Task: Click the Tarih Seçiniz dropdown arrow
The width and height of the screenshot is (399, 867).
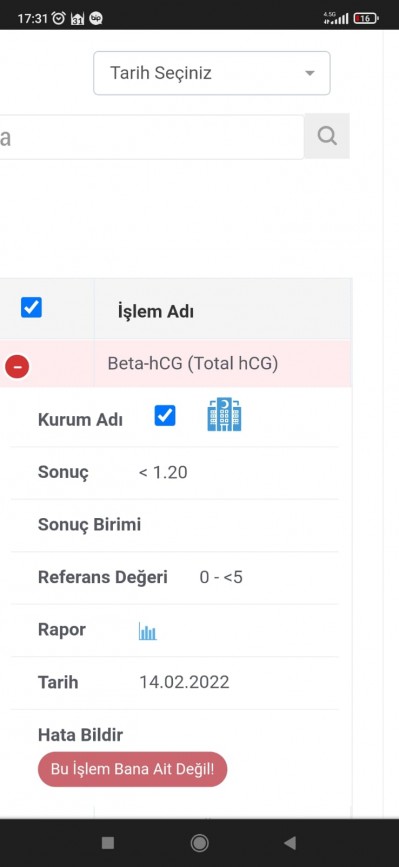Action: [310, 74]
